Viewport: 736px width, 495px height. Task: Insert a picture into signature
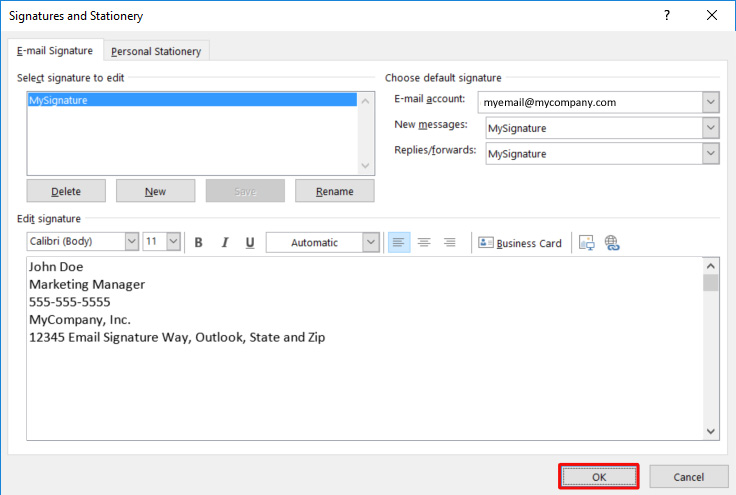[x=587, y=242]
